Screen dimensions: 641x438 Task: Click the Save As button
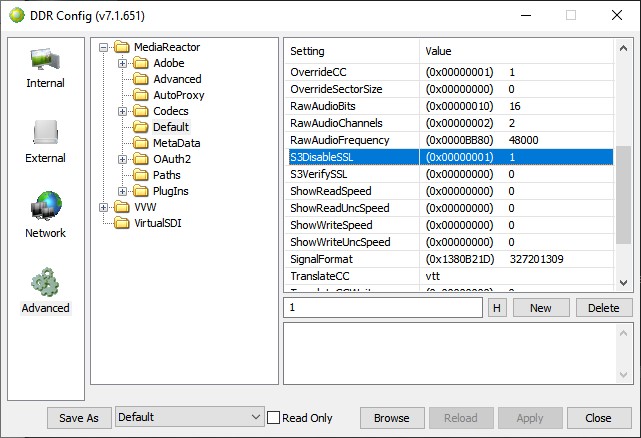pyautogui.click(x=79, y=418)
